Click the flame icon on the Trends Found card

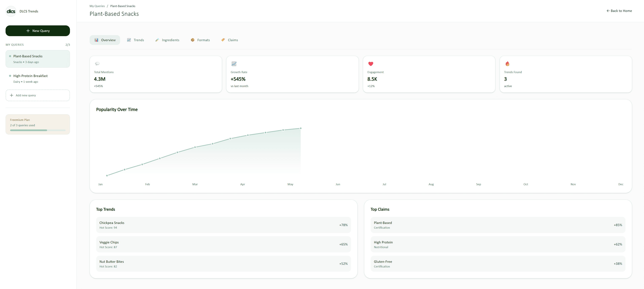coord(507,64)
